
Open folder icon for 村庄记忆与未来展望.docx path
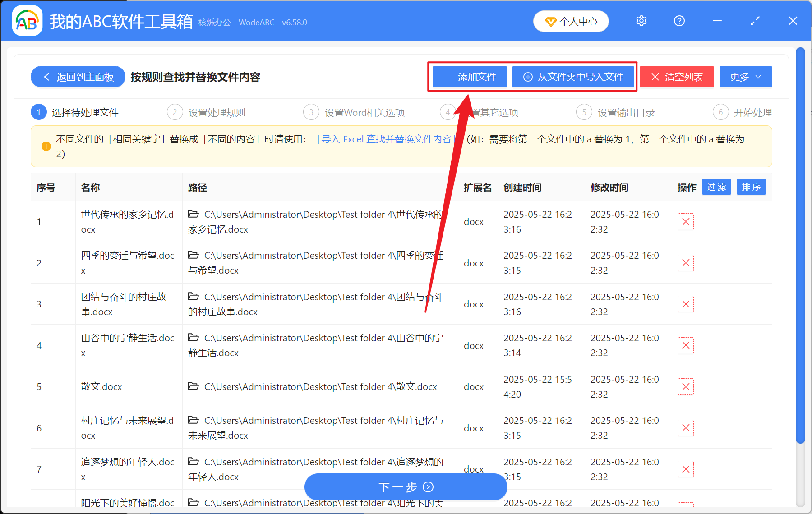point(194,420)
